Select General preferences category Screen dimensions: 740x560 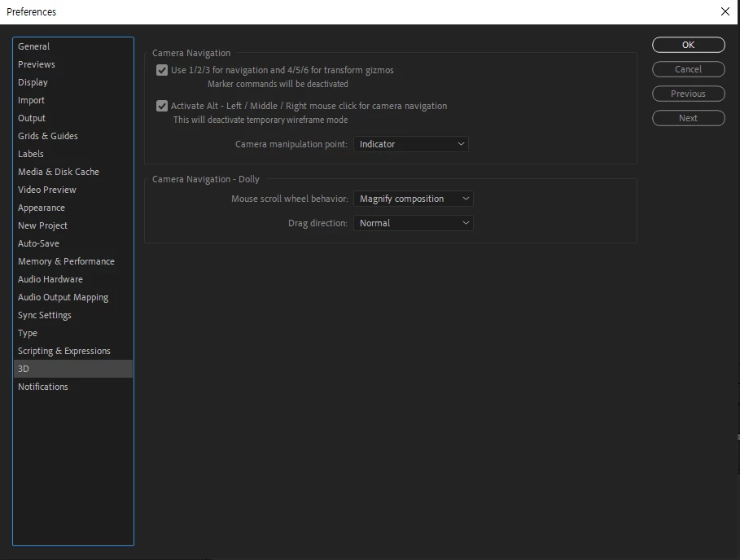[73, 46]
